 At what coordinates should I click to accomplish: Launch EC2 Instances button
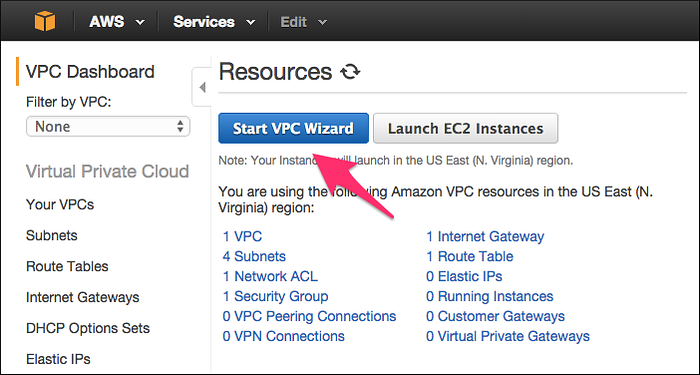pyautogui.click(x=465, y=129)
